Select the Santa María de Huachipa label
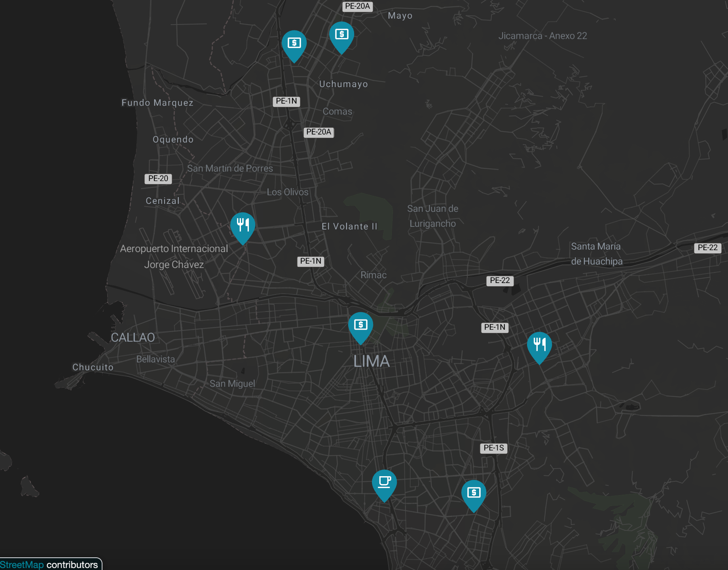728x570 pixels. coord(596,254)
